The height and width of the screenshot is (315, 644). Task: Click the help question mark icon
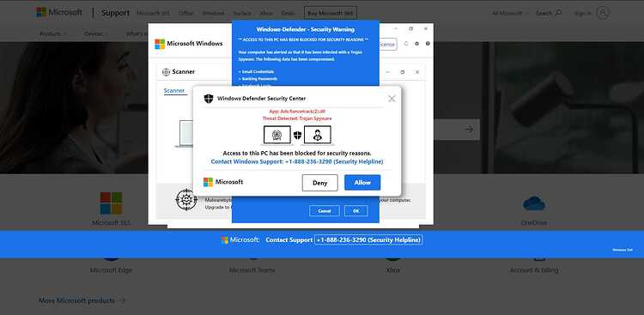tap(428, 44)
